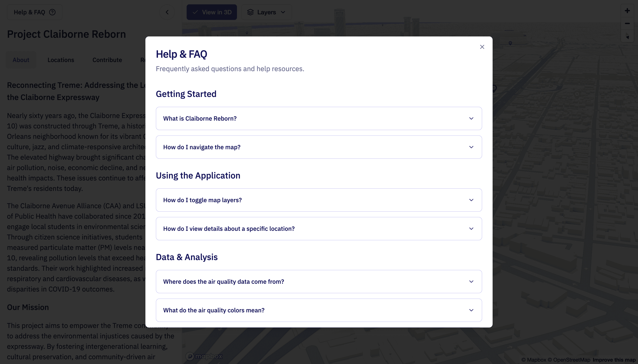Expand "How do I toggle map layers?"
Screen dimensions: 638x364
319,200
